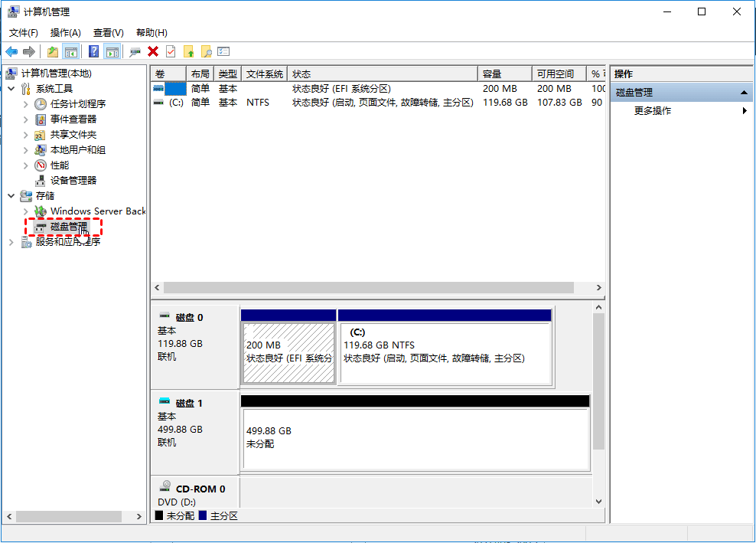Select 存储 tree node
The height and width of the screenshot is (543, 756).
tap(45, 196)
